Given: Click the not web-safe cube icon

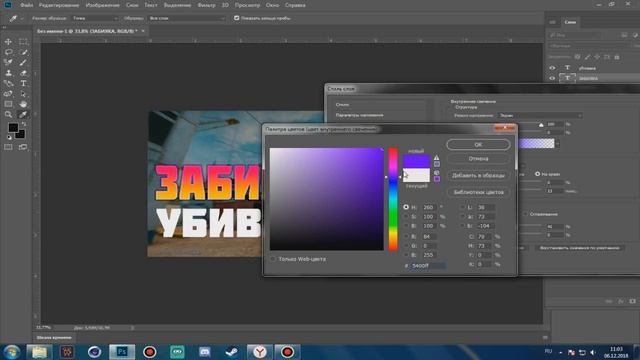Looking at the screenshot, I should 436,173.
